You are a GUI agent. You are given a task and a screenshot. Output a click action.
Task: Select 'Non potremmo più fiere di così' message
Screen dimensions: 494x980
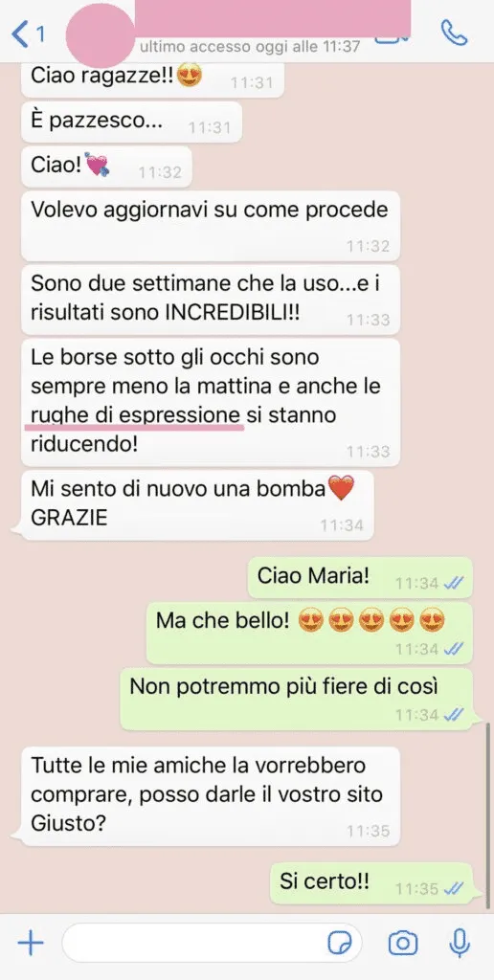pyautogui.click(x=297, y=698)
